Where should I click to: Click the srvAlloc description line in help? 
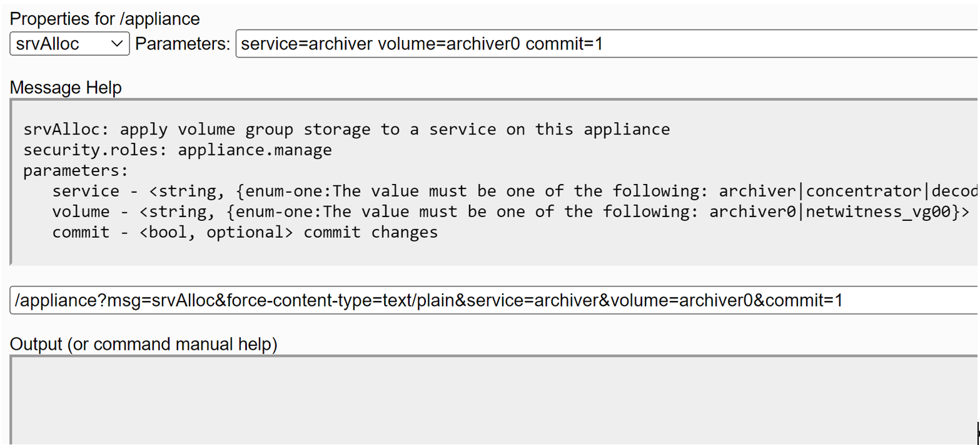click(346, 130)
